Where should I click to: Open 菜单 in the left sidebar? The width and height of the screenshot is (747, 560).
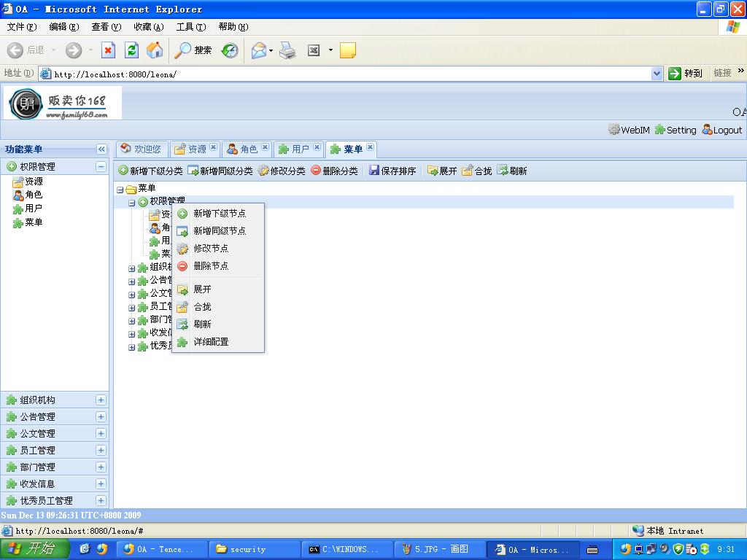click(x=28, y=222)
